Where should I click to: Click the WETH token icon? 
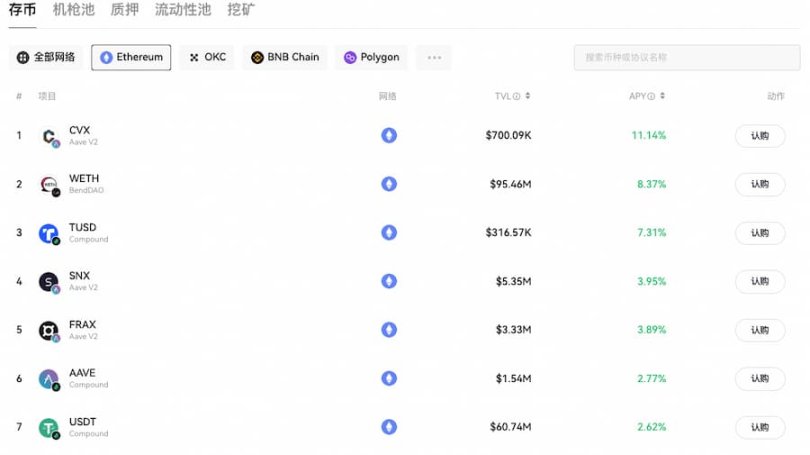[x=49, y=185]
